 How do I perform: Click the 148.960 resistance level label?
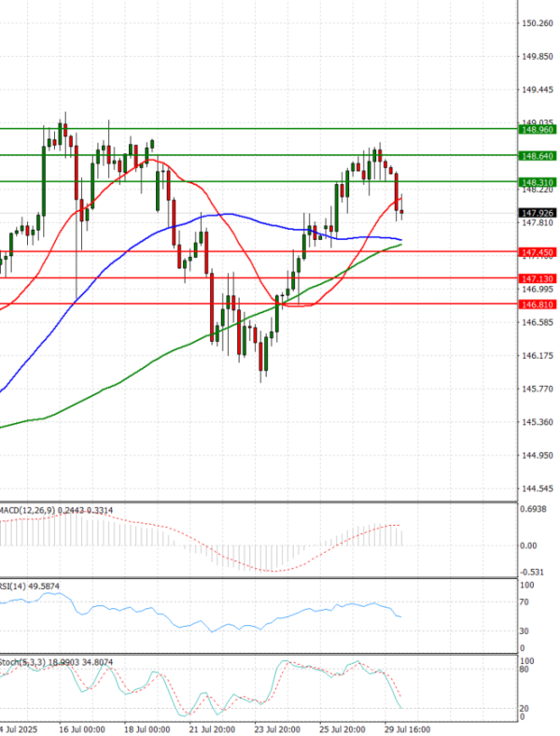(537, 130)
